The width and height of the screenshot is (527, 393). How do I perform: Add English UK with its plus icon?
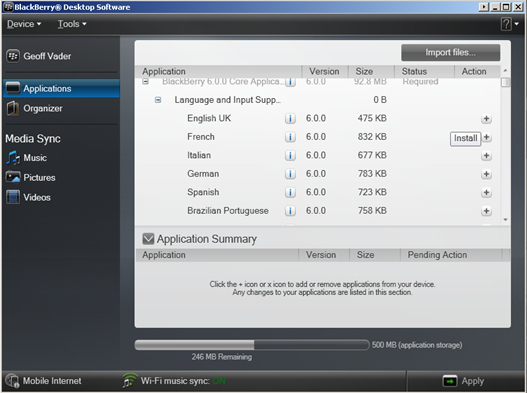486,119
